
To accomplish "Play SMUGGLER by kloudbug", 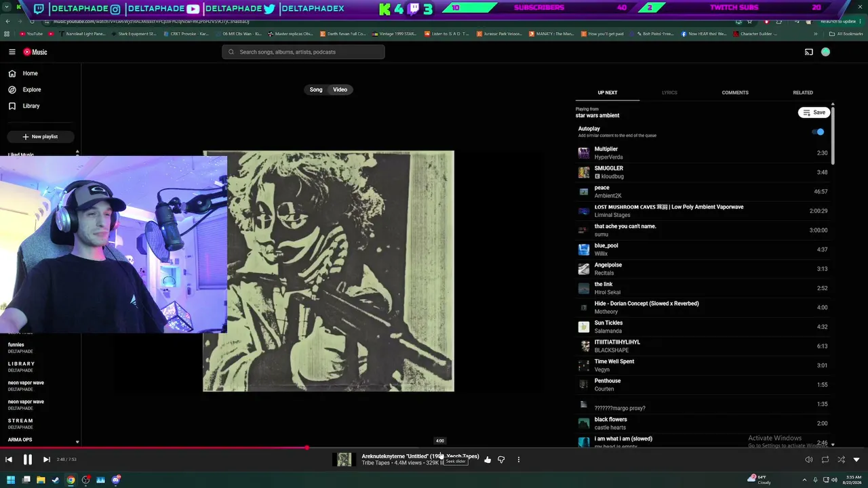I will point(703,172).
